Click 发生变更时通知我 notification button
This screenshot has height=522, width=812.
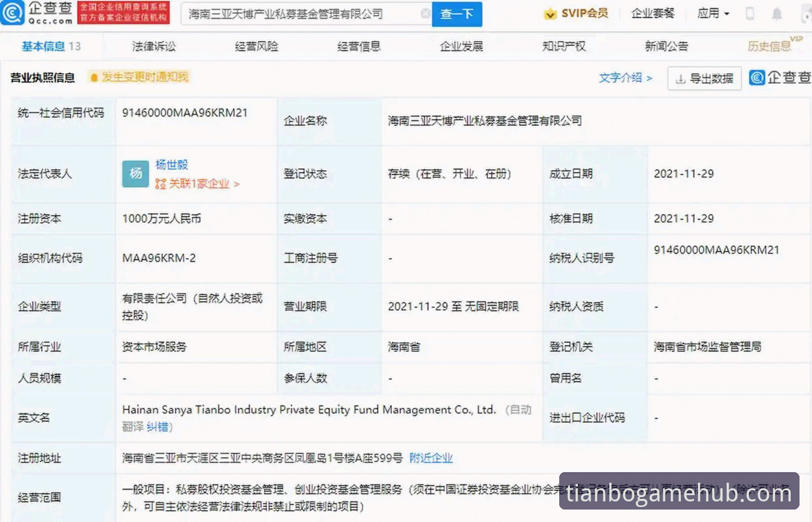point(139,77)
